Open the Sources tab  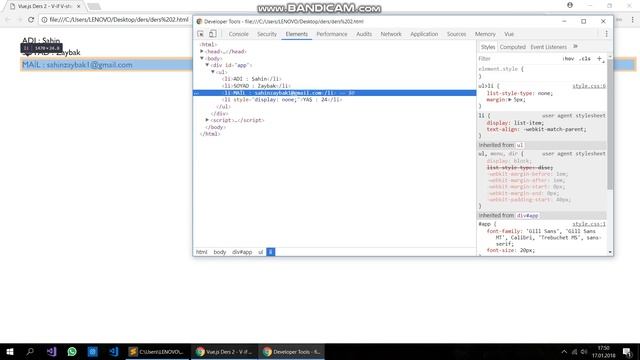(x=456, y=34)
